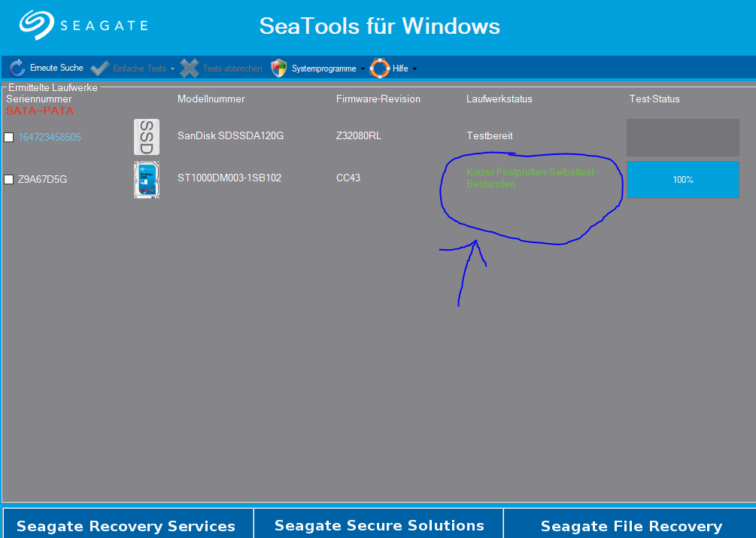The image size is (756, 538).
Task: Click the 100% test progress bar
Action: [683, 179]
